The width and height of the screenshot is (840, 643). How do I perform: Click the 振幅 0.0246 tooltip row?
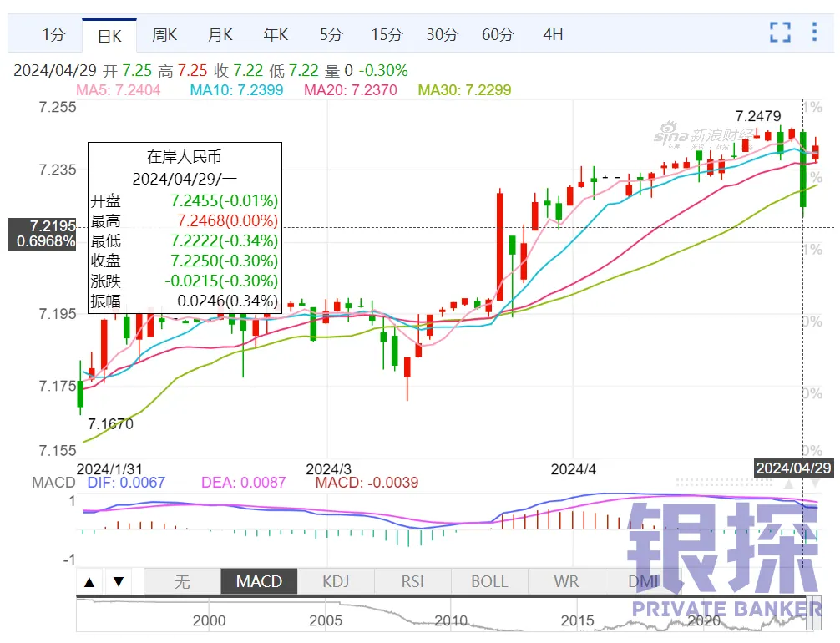click(185, 301)
